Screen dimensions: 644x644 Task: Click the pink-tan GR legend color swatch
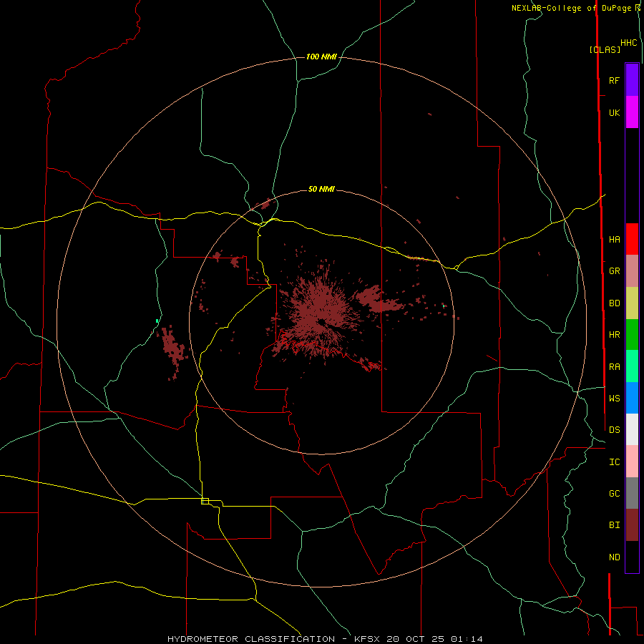(x=632, y=271)
